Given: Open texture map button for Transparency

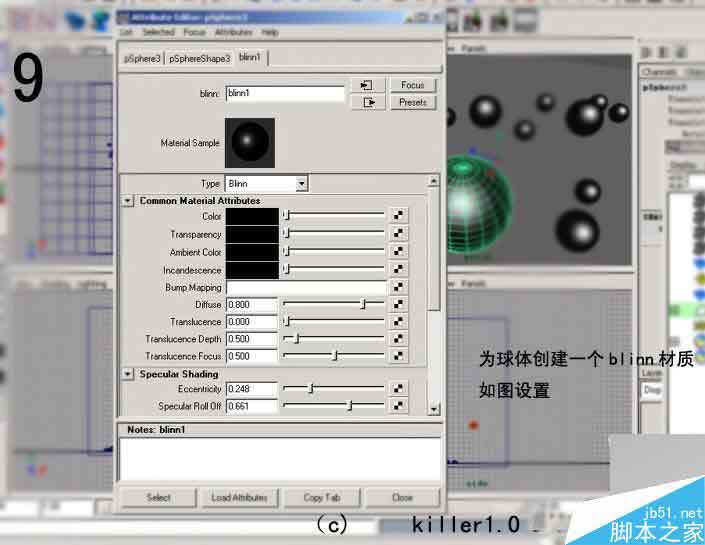Looking at the screenshot, I should (x=398, y=233).
